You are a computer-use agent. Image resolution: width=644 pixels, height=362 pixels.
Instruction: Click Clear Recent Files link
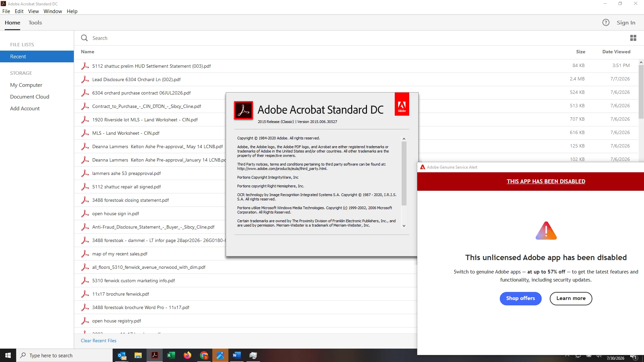click(99, 341)
